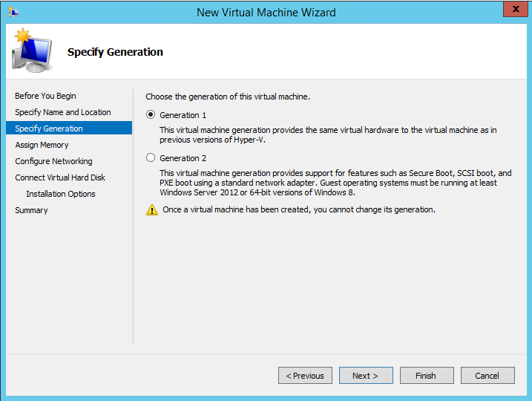Open the Installation Options sub-step

(x=61, y=194)
